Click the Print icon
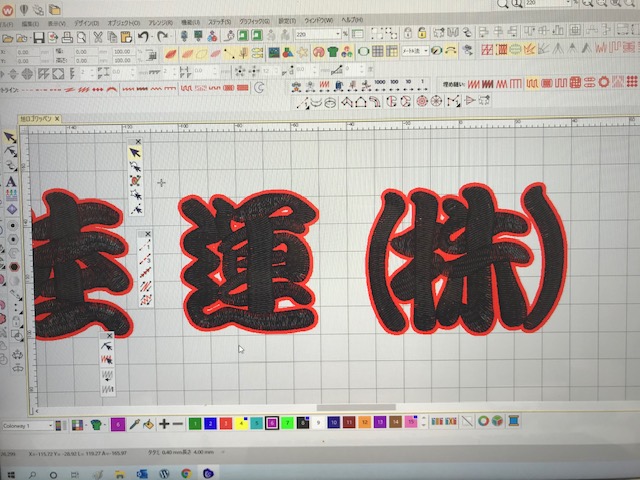This screenshot has height=480, width=640. point(67,38)
